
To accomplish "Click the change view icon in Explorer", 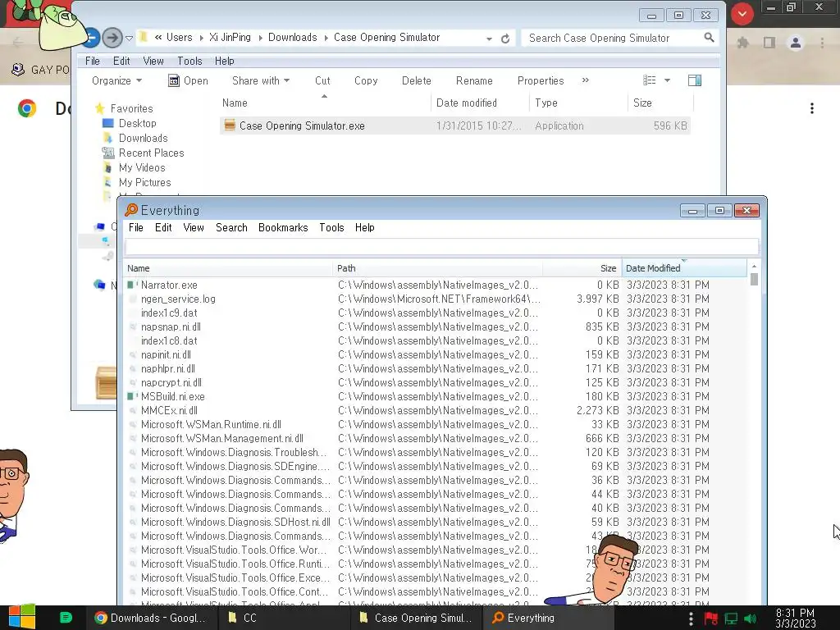I will click(x=650, y=80).
